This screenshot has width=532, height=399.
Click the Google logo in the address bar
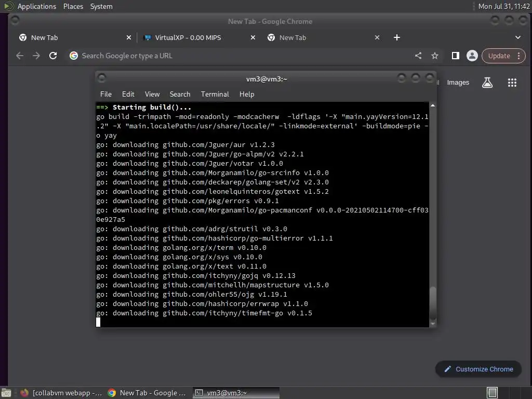coord(74,56)
